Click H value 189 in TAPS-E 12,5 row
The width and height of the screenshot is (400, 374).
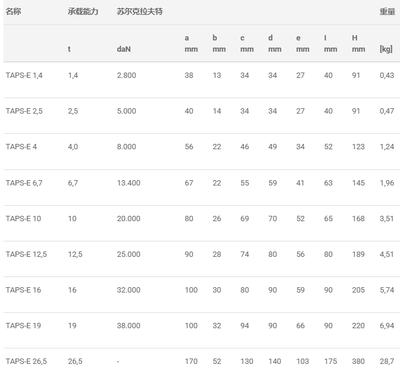358,254
